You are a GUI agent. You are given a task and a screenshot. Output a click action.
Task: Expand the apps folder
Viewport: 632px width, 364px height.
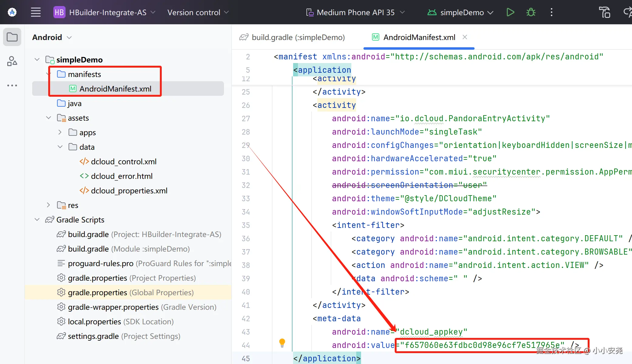coord(60,132)
